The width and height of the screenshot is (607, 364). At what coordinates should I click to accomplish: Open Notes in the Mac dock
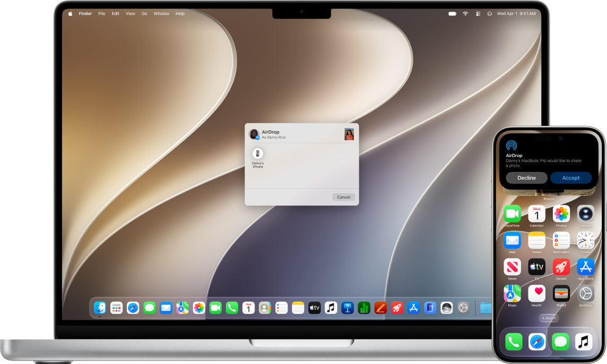click(298, 308)
